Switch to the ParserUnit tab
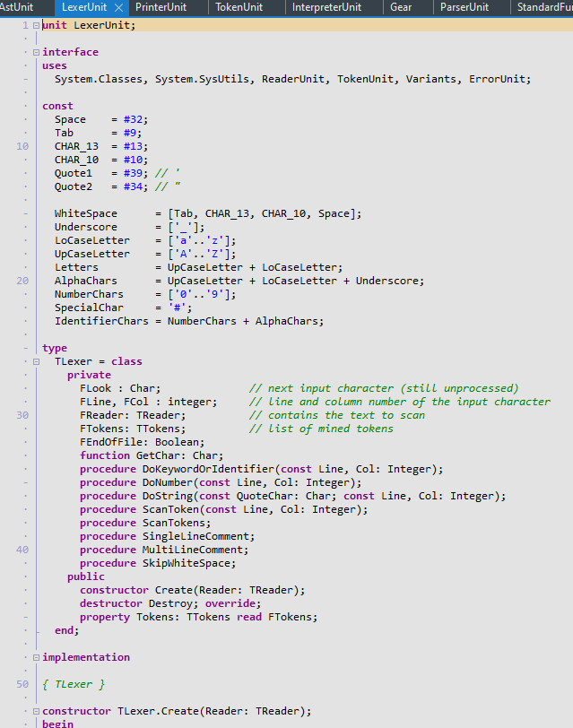 (464, 7)
